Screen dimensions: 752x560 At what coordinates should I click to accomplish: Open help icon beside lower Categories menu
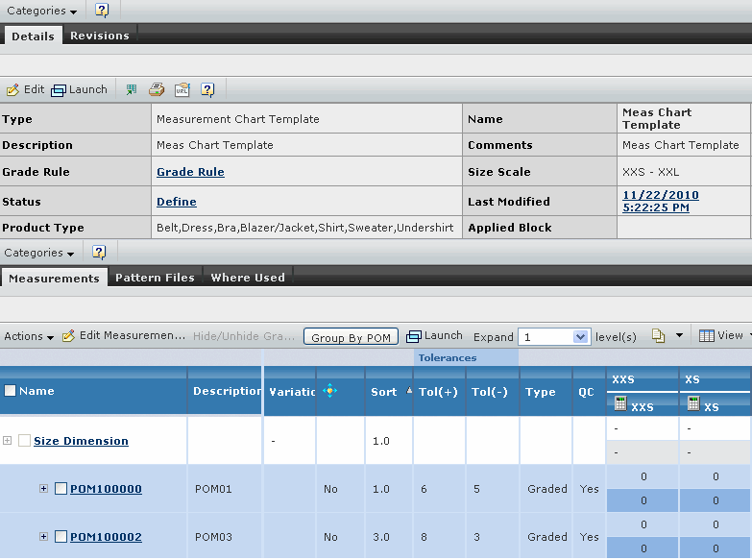99,252
